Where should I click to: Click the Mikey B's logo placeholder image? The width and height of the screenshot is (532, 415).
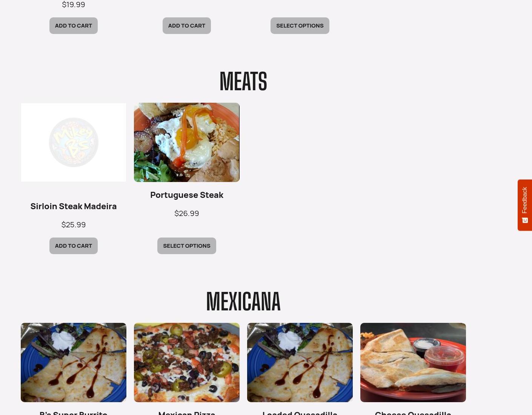74,142
